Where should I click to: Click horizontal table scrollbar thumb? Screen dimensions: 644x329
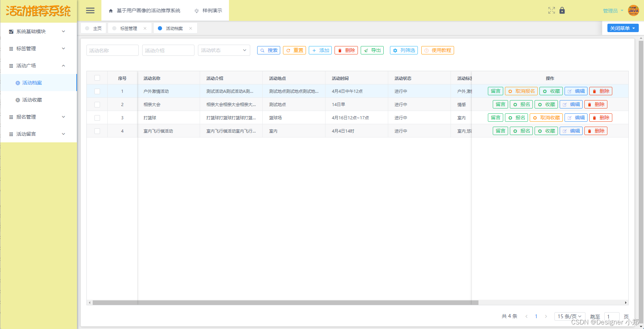click(x=285, y=302)
